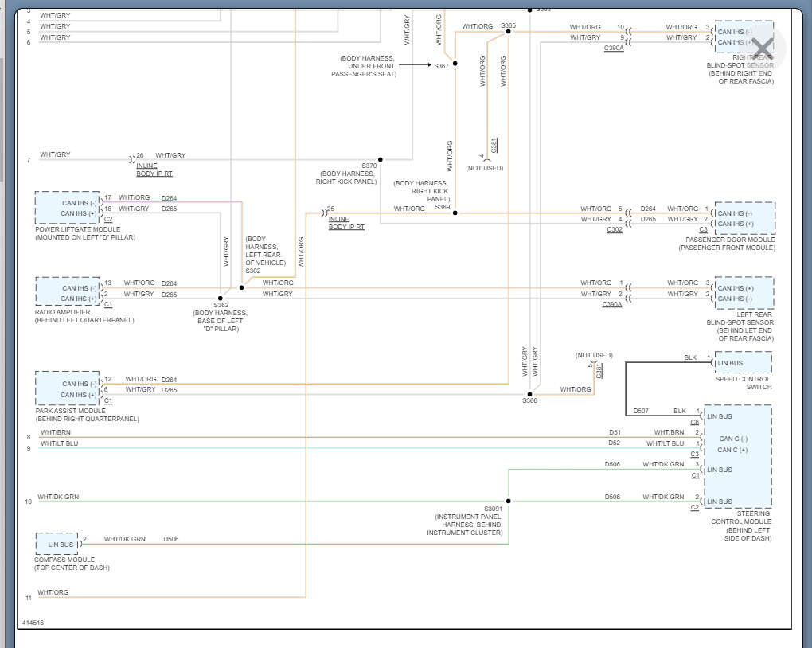The image size is (812, 648).
Task: Click INLINE BODY IP RT label at pin 26
Action: click(x=154, y=170)
